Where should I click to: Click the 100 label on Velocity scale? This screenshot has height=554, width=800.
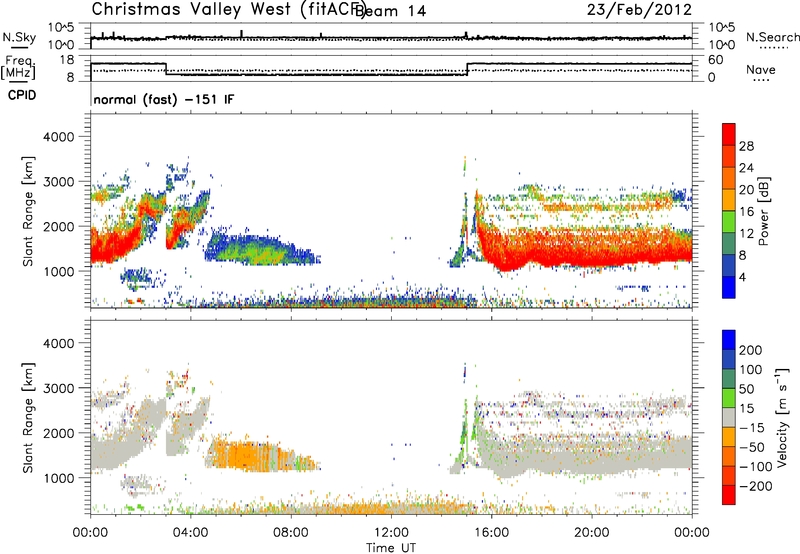[x=751, y=369]
